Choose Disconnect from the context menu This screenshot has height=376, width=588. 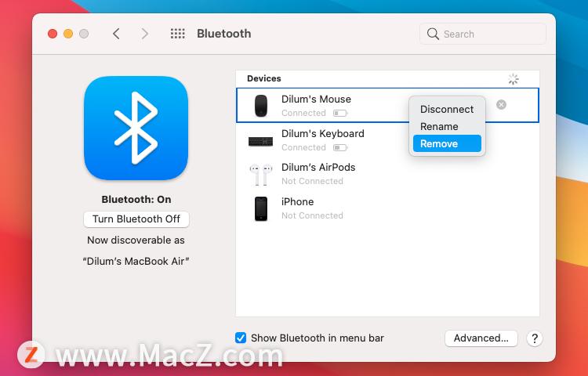tap(447, 110)
